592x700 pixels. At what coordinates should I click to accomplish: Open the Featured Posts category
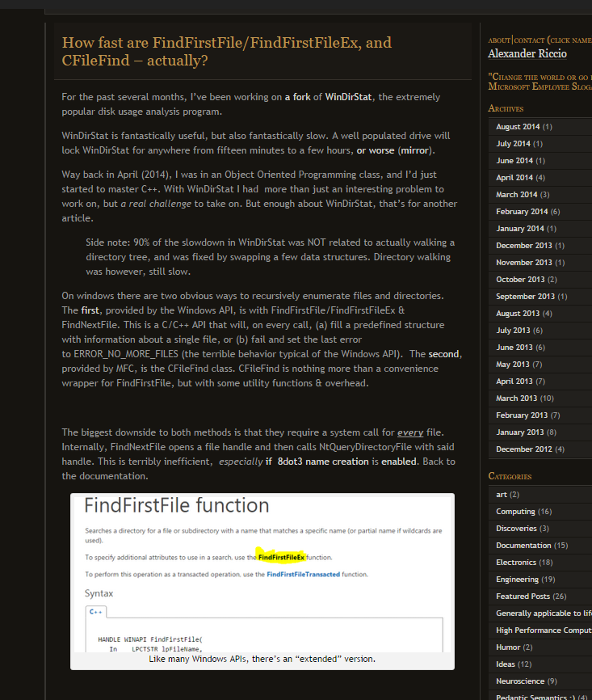tap(523, 597)
